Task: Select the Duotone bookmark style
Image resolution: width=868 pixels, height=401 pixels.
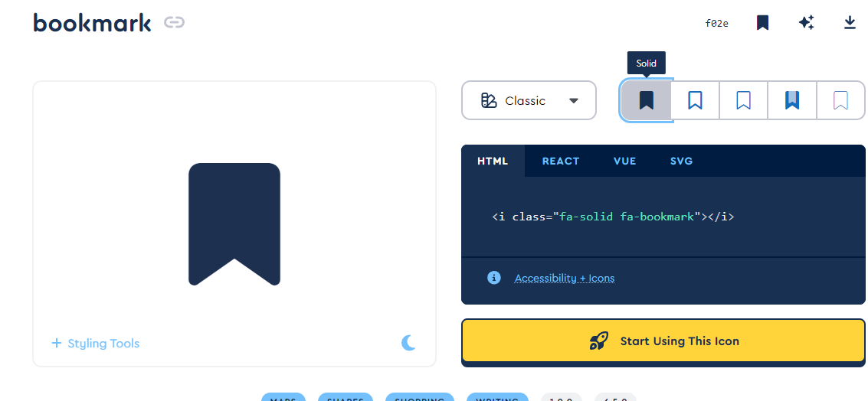Action: (792, 100)
